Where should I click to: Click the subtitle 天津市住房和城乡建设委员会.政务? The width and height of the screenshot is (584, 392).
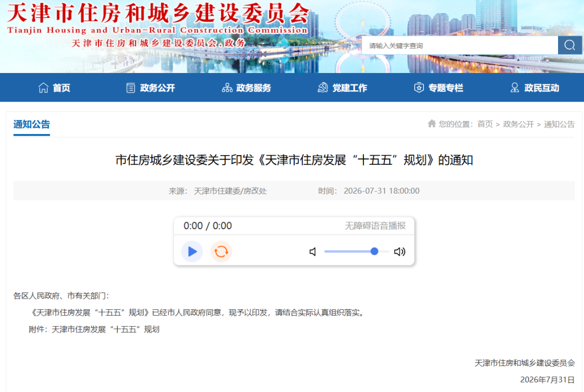[x=158, y=43]
